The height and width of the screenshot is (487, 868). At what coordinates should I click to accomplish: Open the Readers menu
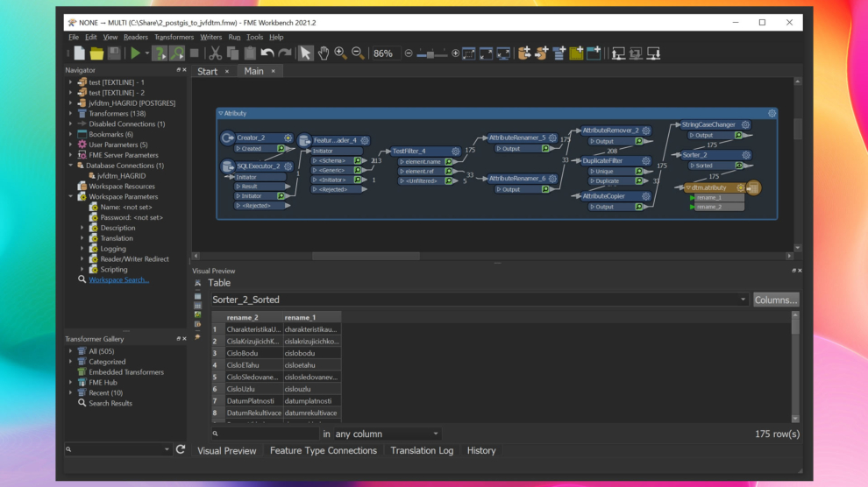click(x=136, y=37)
